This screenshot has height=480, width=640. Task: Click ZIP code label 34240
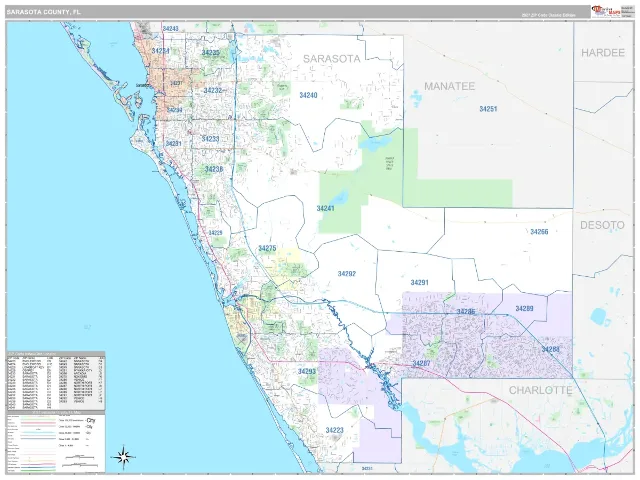coord(308,95)
